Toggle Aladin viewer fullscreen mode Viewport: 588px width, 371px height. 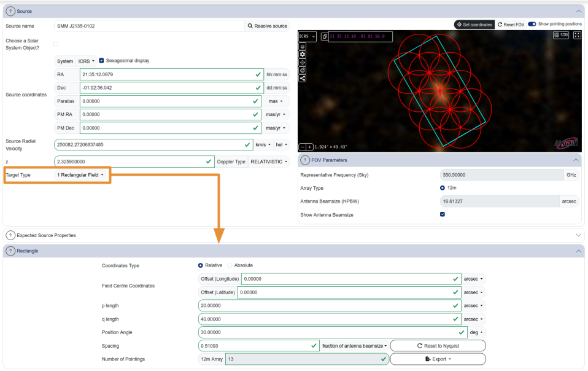(x=577, y=36)
